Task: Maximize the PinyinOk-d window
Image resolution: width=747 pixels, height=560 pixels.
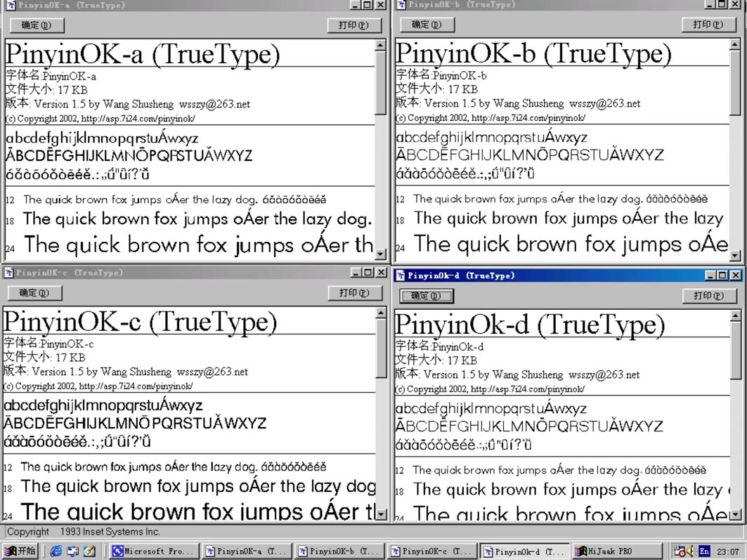Action: click(722, 275)
